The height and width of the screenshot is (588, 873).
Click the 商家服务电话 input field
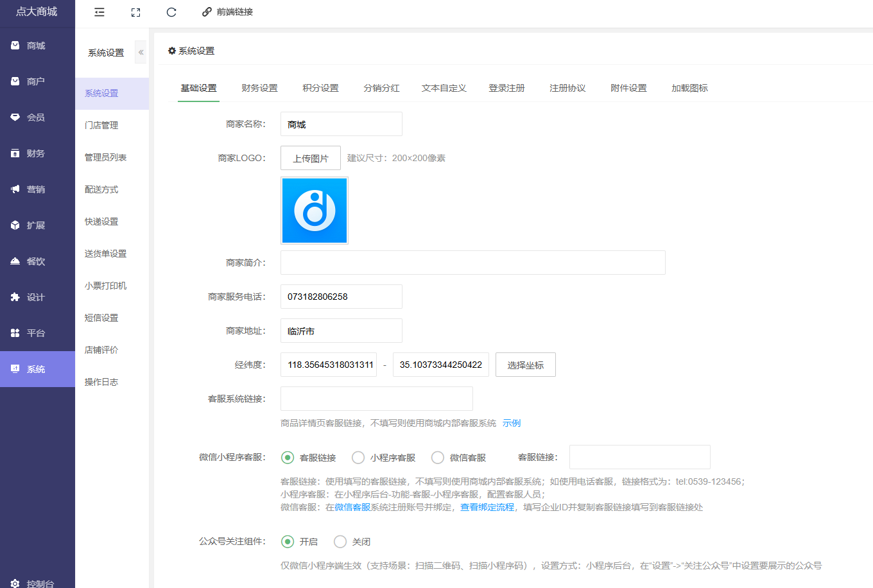click(x=341, y=297)
